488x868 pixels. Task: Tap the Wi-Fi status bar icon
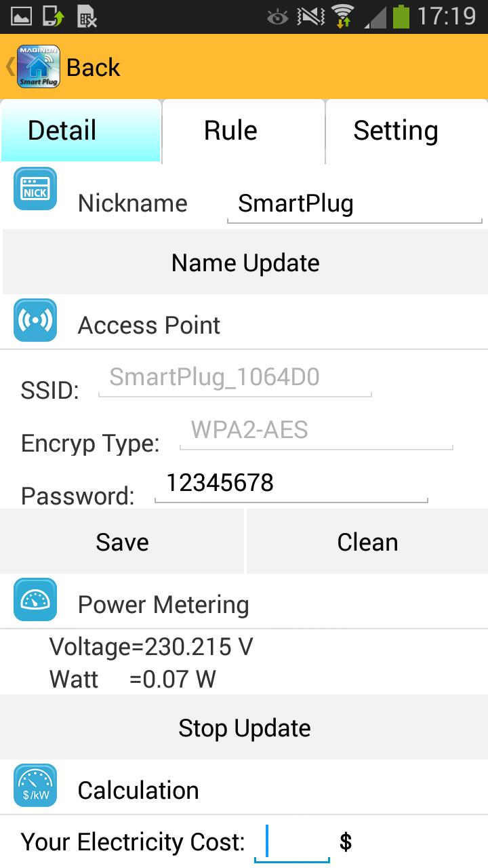pos(343,16)
